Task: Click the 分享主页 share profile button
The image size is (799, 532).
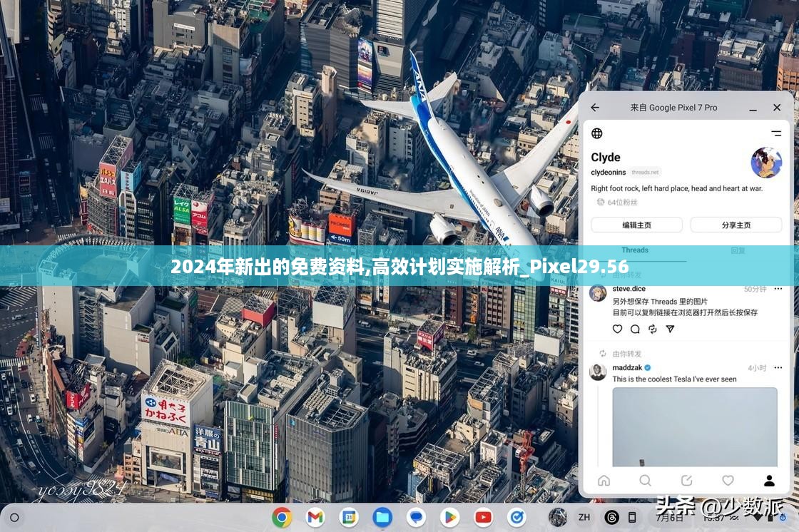Action: point(736,225)
